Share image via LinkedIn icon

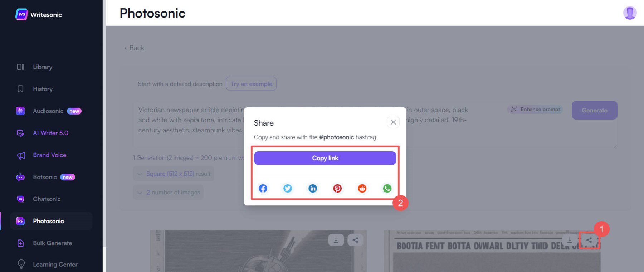pyautogui.click(x=313, y=188)
